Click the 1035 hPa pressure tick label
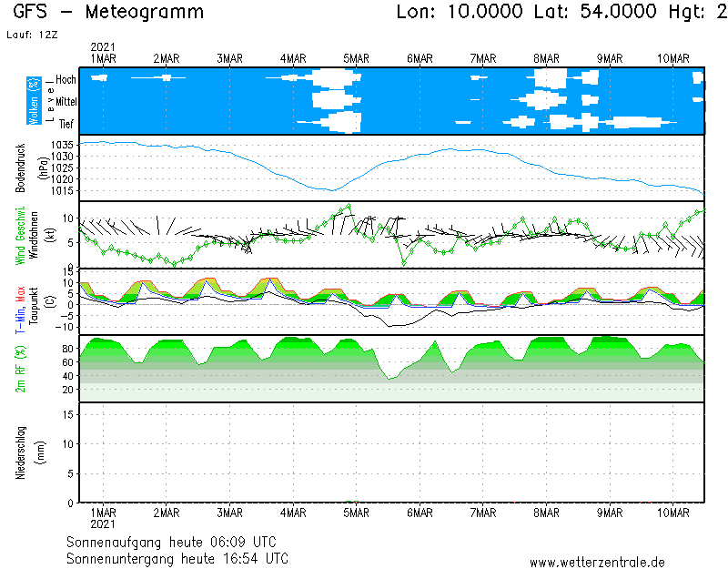The image size is (728, 569). click(x=63, y=146)
